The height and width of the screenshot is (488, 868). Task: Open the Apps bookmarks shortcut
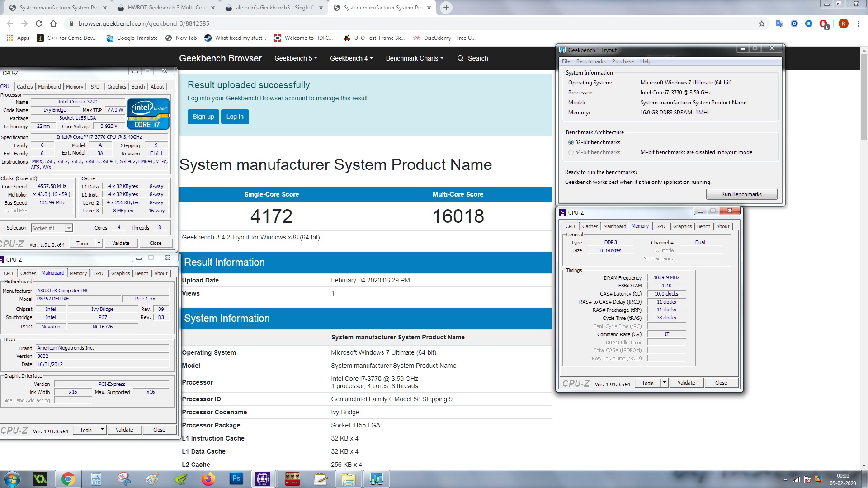(18, 38)
